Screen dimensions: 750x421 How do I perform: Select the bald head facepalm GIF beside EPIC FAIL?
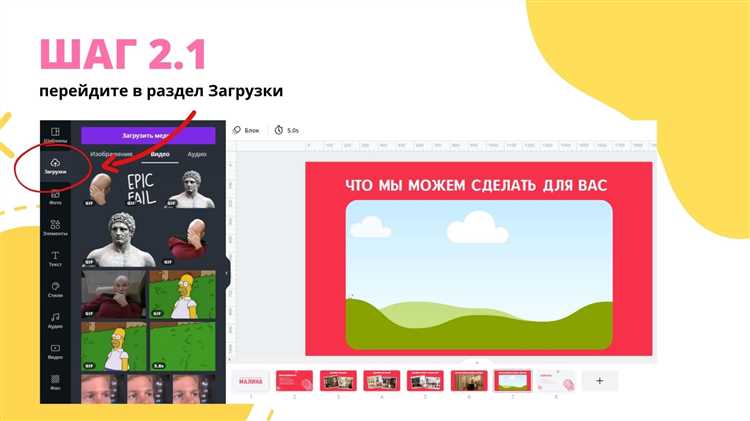[x=99, y=189]
